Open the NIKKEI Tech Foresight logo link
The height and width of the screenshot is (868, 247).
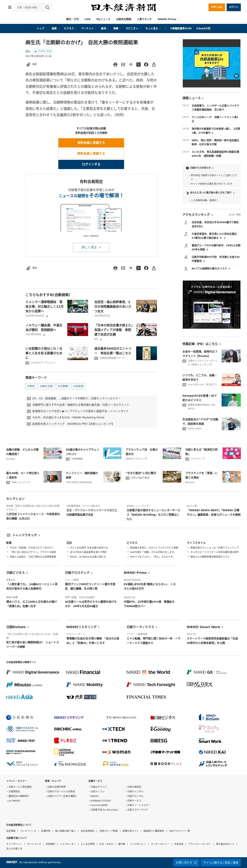[x=151, y=685]
